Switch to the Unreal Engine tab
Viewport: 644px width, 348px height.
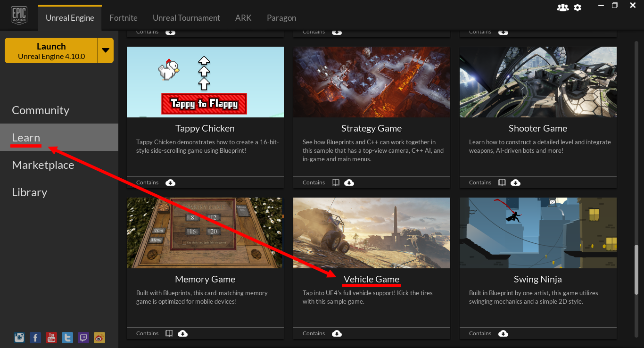pyautogui.click(x=70, y=18)
